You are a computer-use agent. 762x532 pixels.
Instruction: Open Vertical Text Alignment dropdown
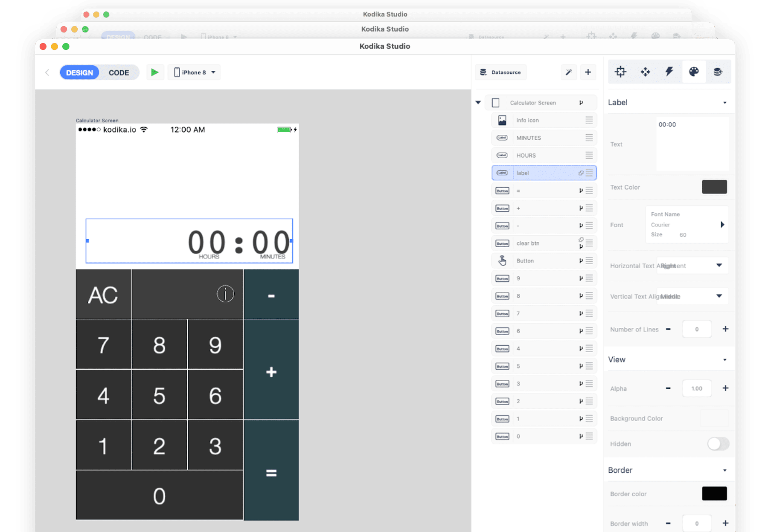coord(692,296)
